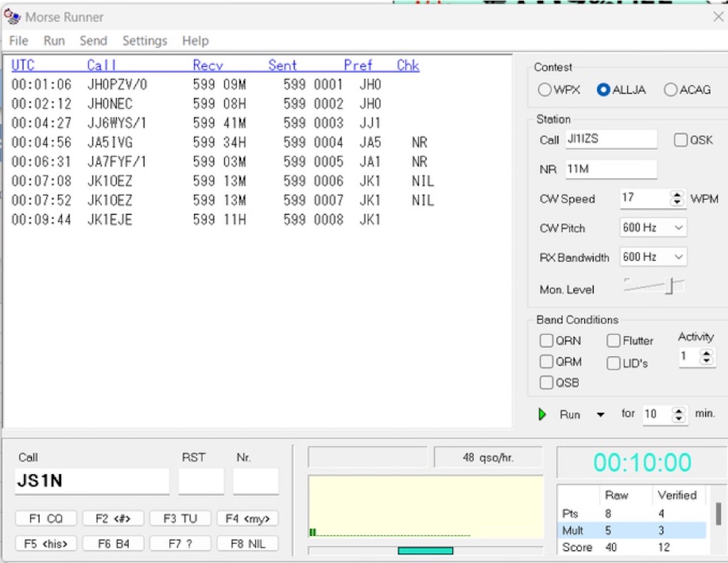Viewport: 728px width, 563px height.
Task: Select the log row for JJ6WYS/1
Action: click(x=257, y=123)
